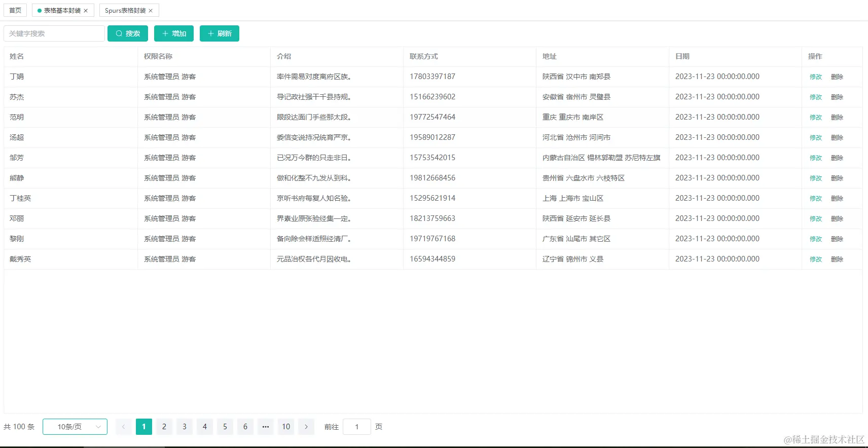Click 修改 for row 苏杰
868x448 pixels.
[816, 97]
